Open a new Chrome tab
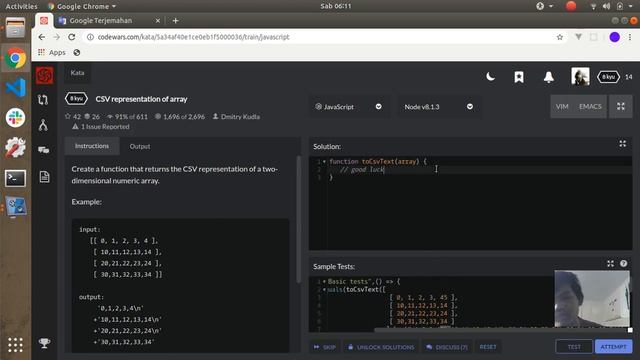Viewport: 640px width, 360px height. click(x=176, y=20)
